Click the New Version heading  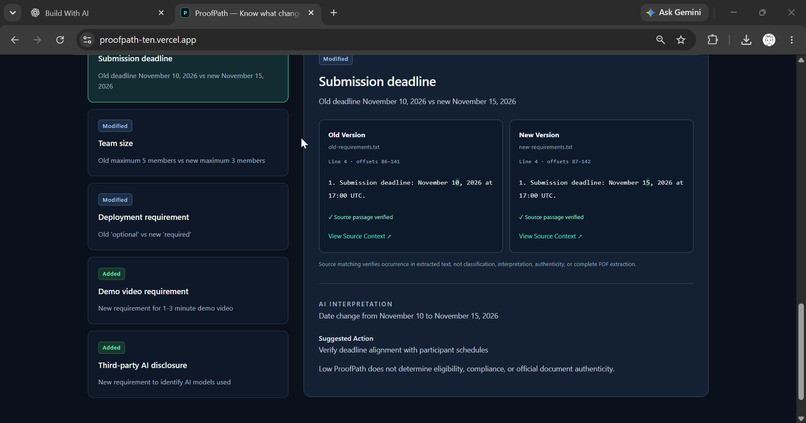[x=539, y=135]
